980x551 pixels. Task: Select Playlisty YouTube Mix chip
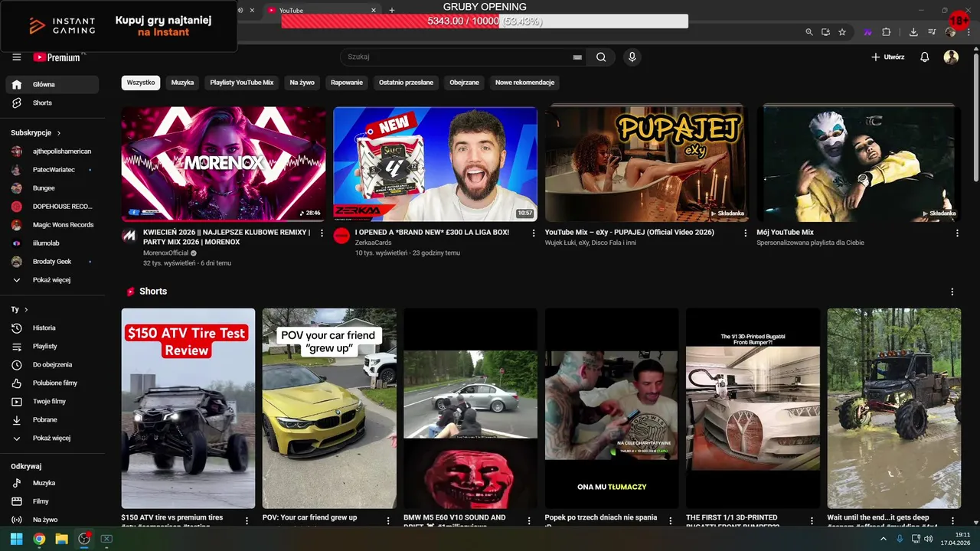[x=242, y=82]
